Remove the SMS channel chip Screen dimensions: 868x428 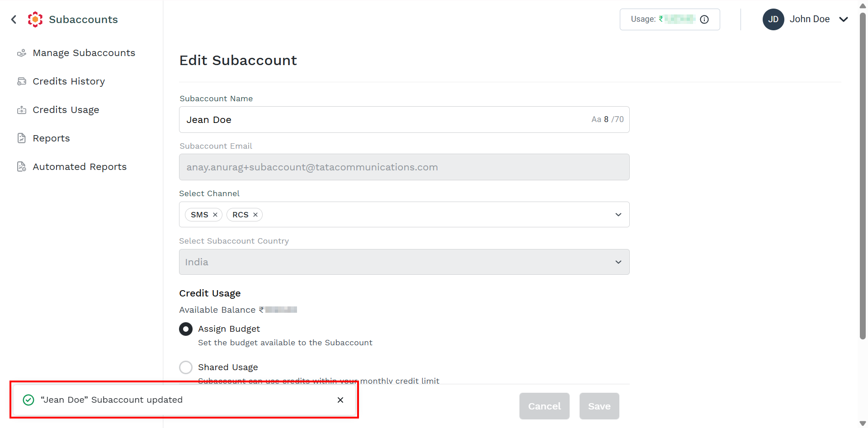click(215, 215)
